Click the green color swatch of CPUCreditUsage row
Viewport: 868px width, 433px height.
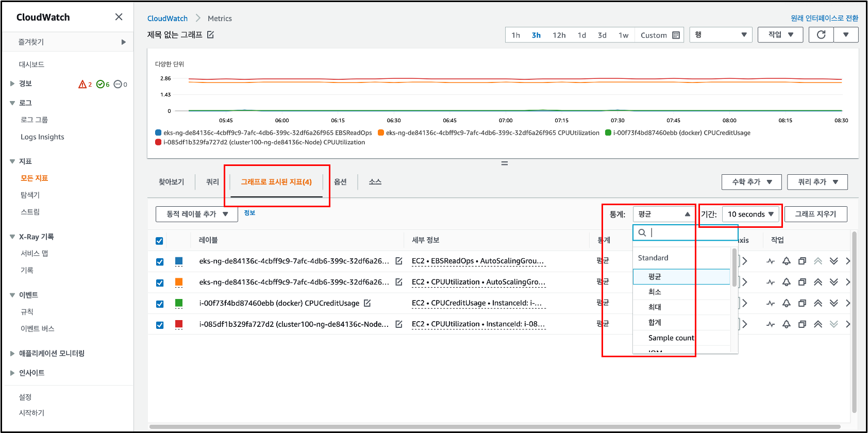point(179,303)
